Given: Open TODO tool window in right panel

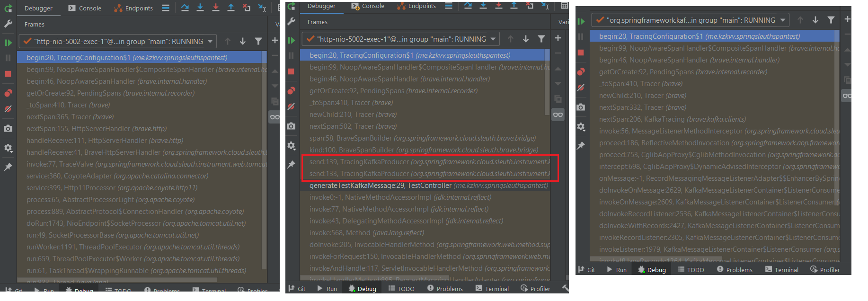Looking at the screenshot, I should (691, 270).
